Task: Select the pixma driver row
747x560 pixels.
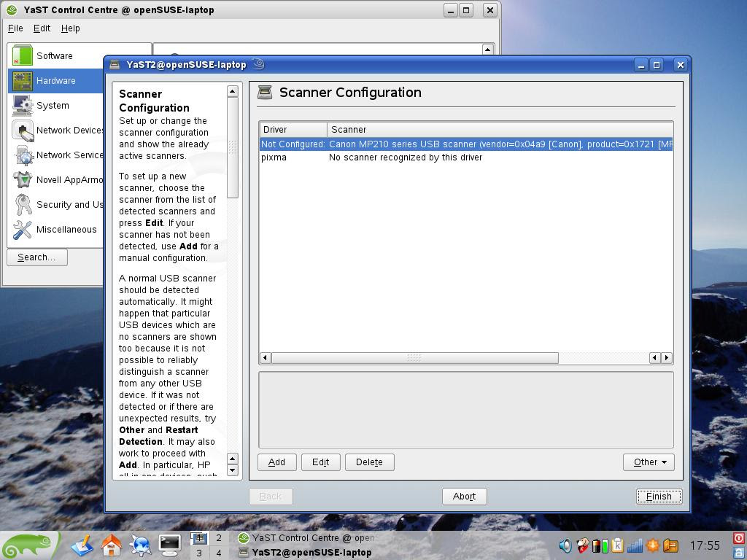Action: pos(466,157)
